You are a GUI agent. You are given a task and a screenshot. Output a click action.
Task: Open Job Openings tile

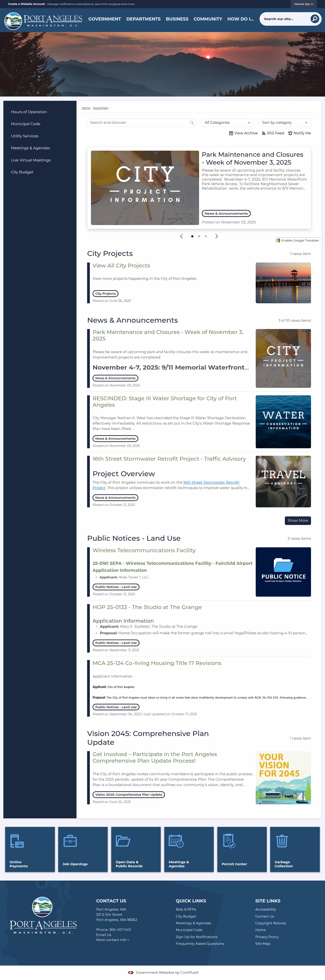click(x=83, y=849)
